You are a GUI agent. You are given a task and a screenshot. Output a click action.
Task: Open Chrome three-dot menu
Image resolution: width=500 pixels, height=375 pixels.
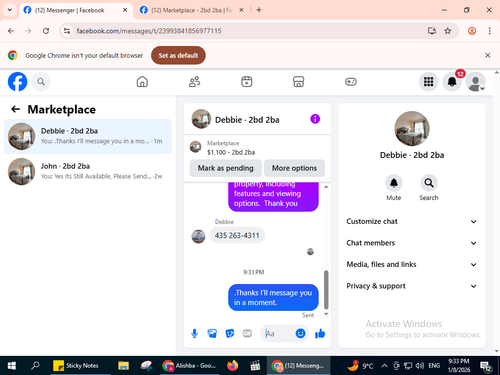point(489,31)
